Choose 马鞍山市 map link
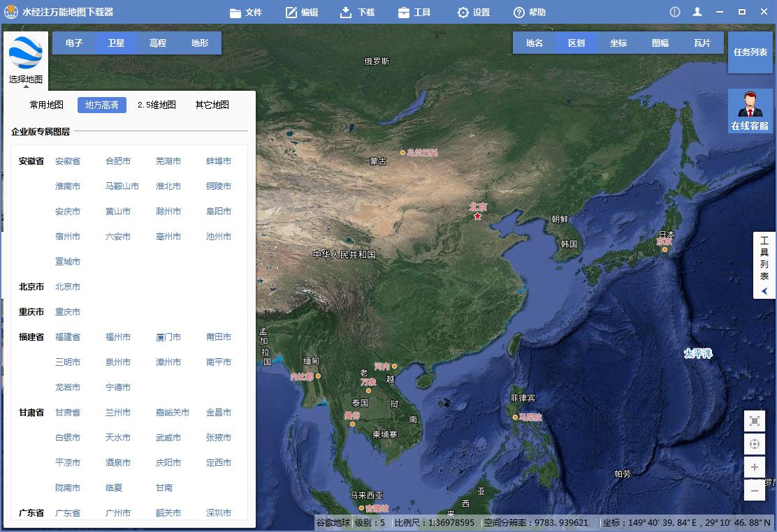The height and width of the screenshot is (532, 777). (x=122, y=186)
